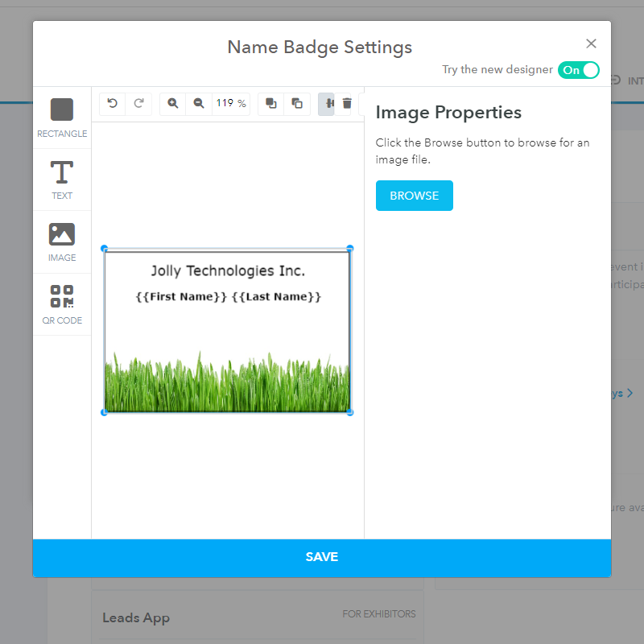644x644 pixels.
Task: Toggle off the new designer switch
Action: point(579,71)
